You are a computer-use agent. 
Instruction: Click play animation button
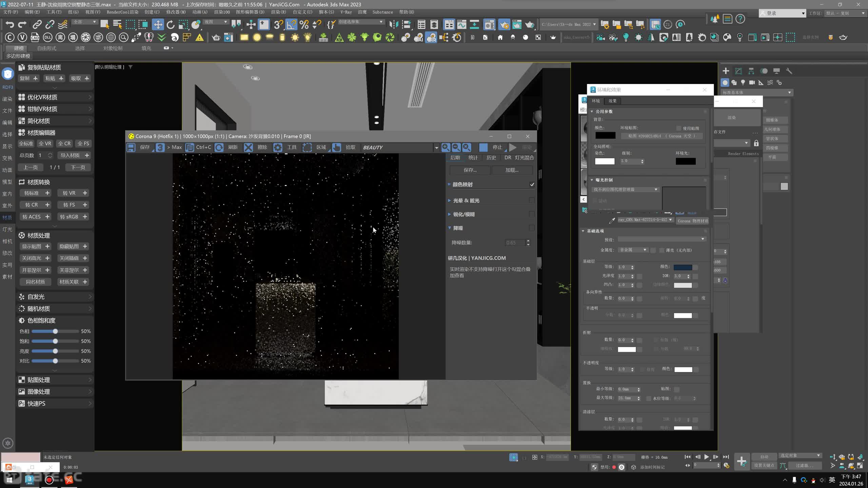click(707, 457)
